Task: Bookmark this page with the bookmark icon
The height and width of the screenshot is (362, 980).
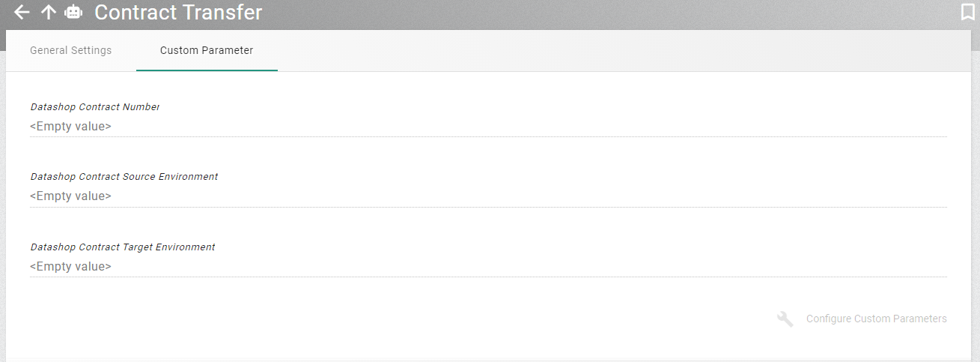Action: click(x=967, y=13)
